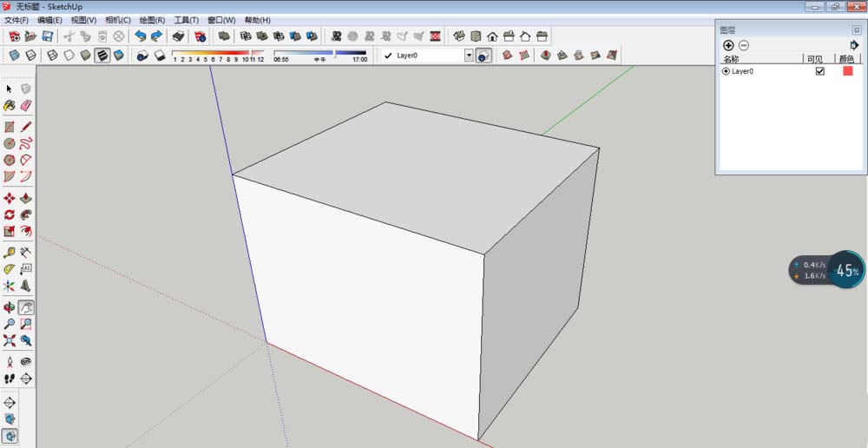Select the Push/Pull tool
This screenshot has height=448, width=868.
[x=26, y=198]
